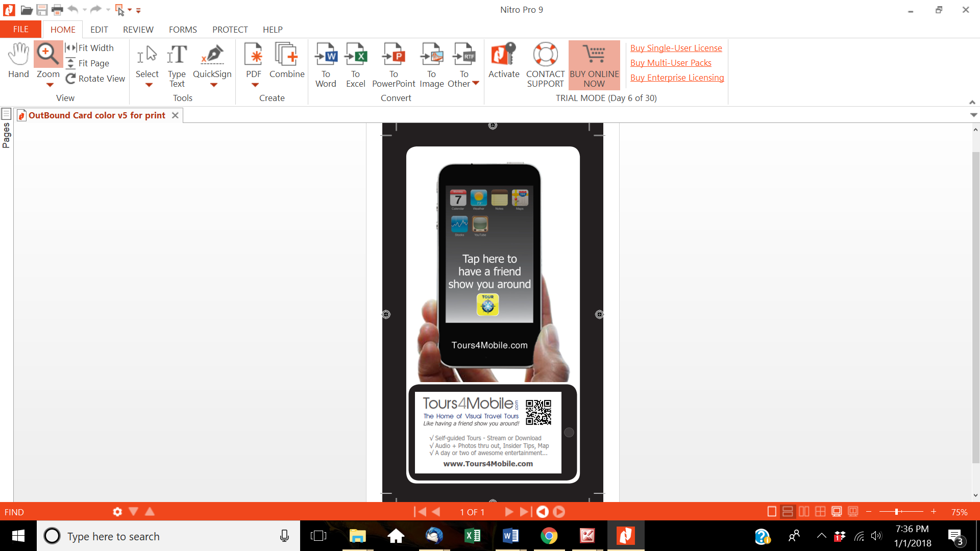Customize quick access toolbar dropdown

(x=138, y=10)
